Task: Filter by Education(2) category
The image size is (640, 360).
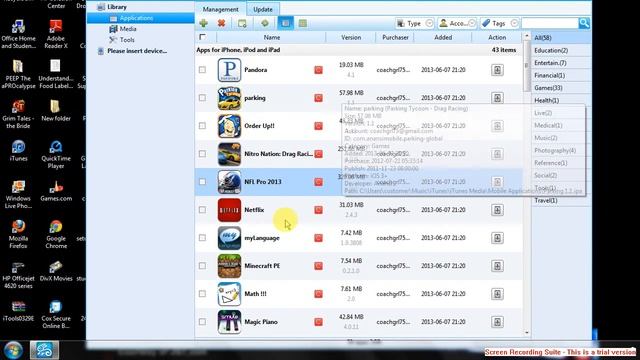Action: (x=561, y=50)
